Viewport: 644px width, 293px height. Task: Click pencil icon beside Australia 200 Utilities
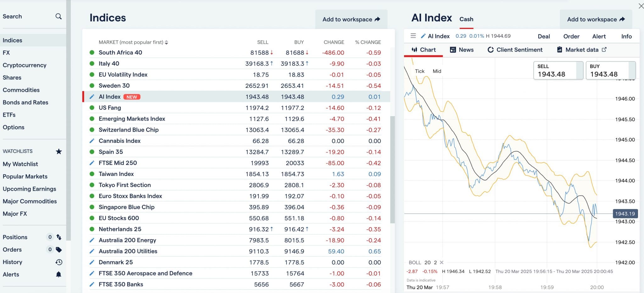pos(92,251)
